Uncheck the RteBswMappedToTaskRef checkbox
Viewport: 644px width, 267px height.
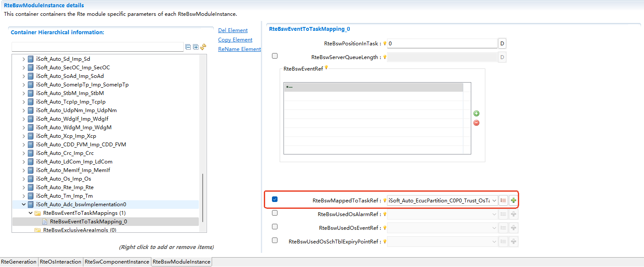pos(275,199)
